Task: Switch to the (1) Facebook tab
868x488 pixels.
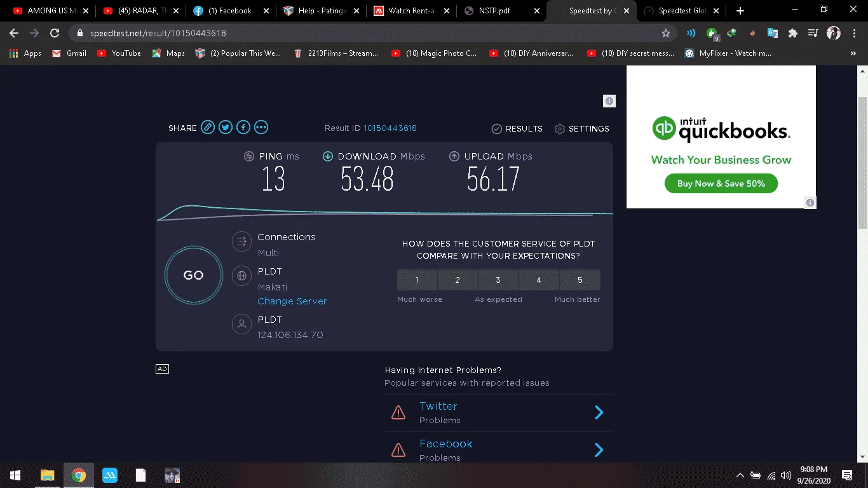Action: [x=231, y=11]
